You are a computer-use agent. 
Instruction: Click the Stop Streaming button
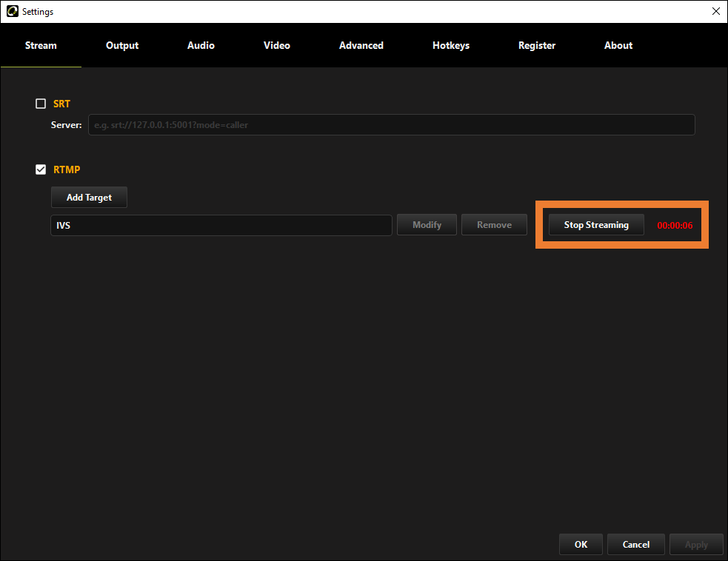pyautogui.click(x=596, y=224)
